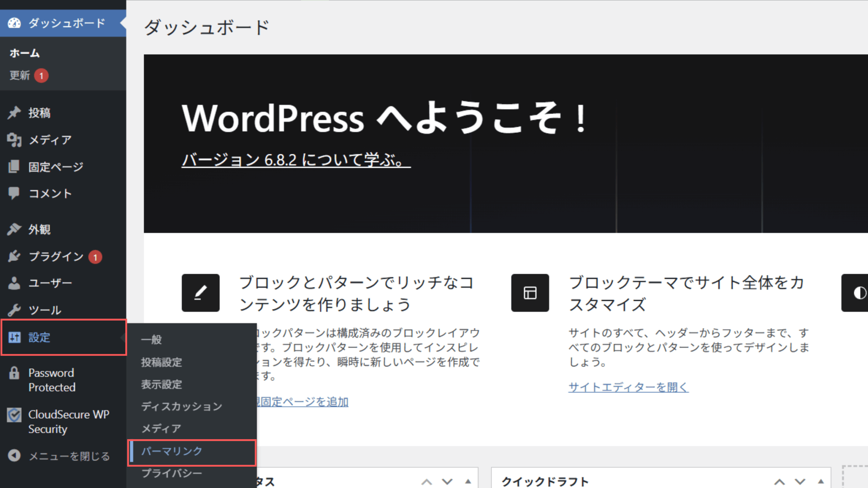The height and width of the screenshot is (488, 868).
Task: Click the Media icon in sidebar
Action: click(x=14, y=140)
